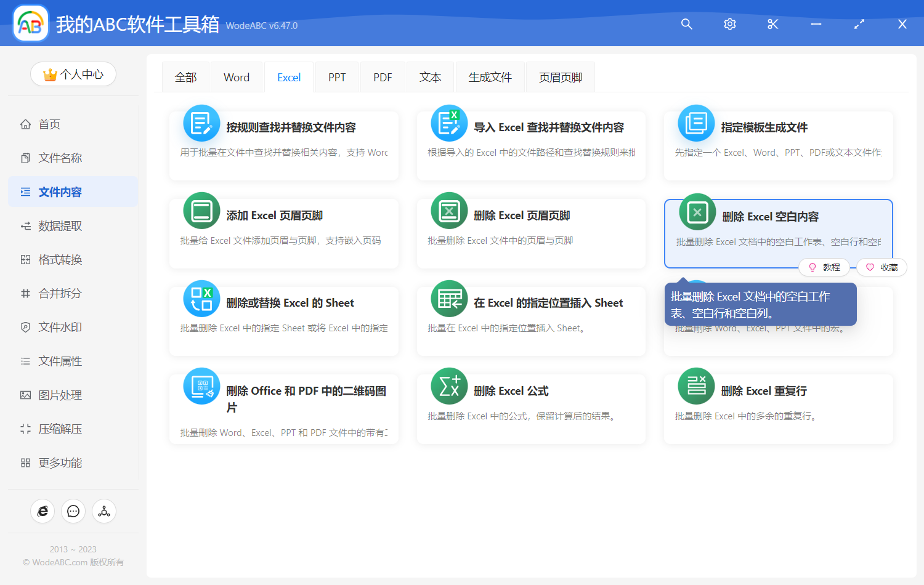This screenshot has width=924, height=585.
Task: Open 个人中心 at the top left
Action: point(73,73)
